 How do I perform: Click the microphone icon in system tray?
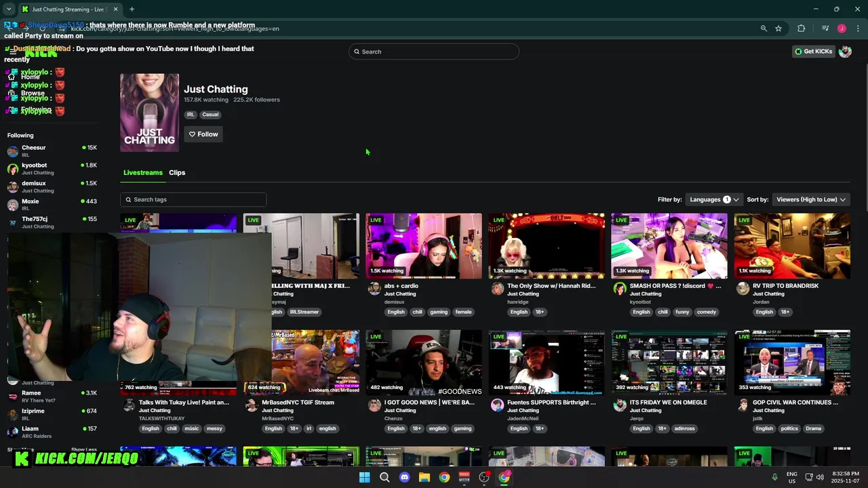(x=774, y=477)
